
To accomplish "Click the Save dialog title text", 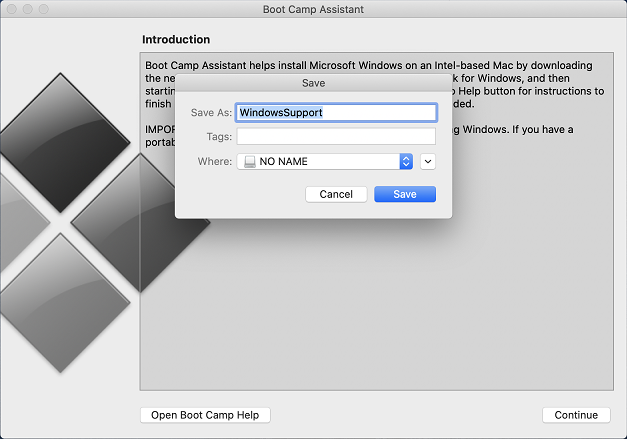I will pyautogui.click(x=314, y=83).
